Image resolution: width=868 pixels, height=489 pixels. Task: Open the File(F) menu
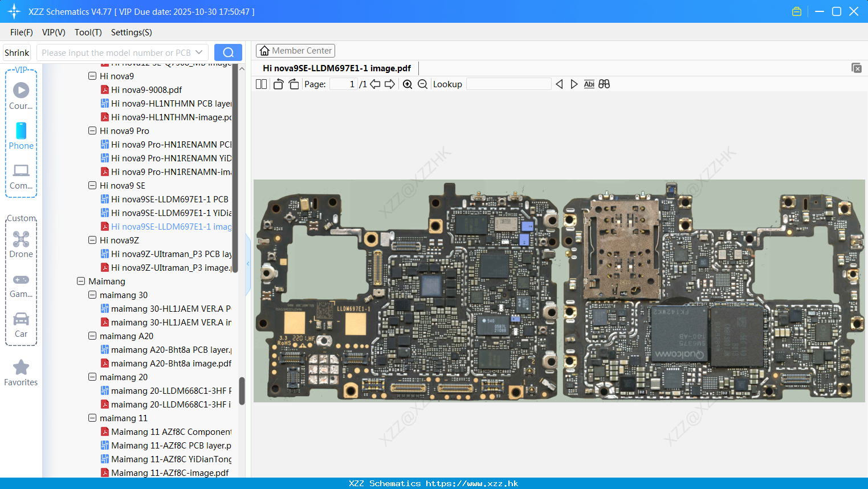pyautogui.click(x=22, y=32)
